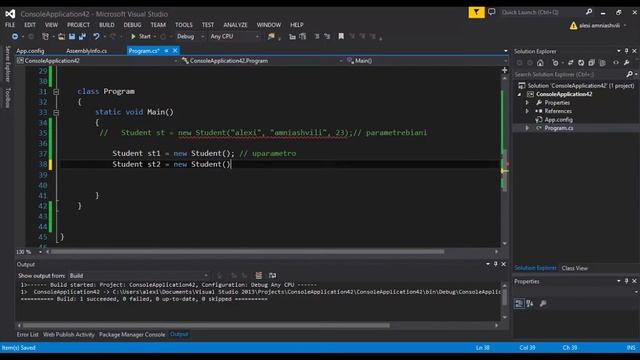Image resolution: width=640 pixels, height=360 pixels.
Task: Click the New Project toolbar icon
Action: click(x=45, y=36)
